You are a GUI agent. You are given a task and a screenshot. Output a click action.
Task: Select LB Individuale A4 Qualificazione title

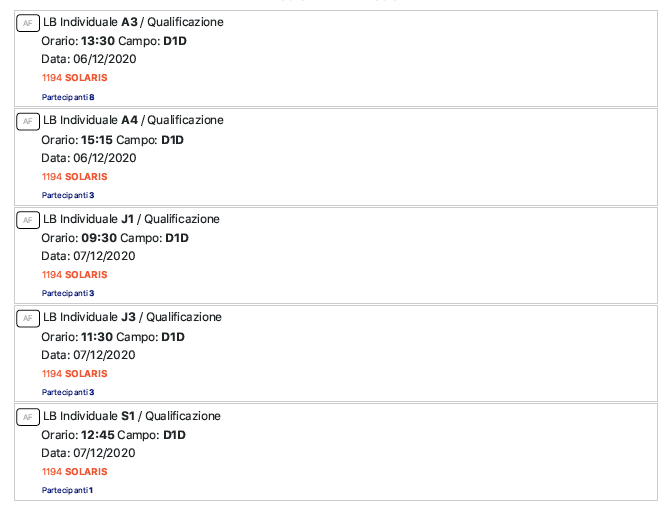click(133, 120)
